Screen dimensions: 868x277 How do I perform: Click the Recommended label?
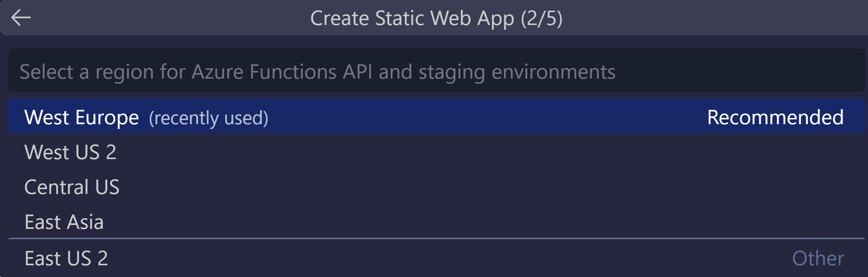tap(775, 118)
